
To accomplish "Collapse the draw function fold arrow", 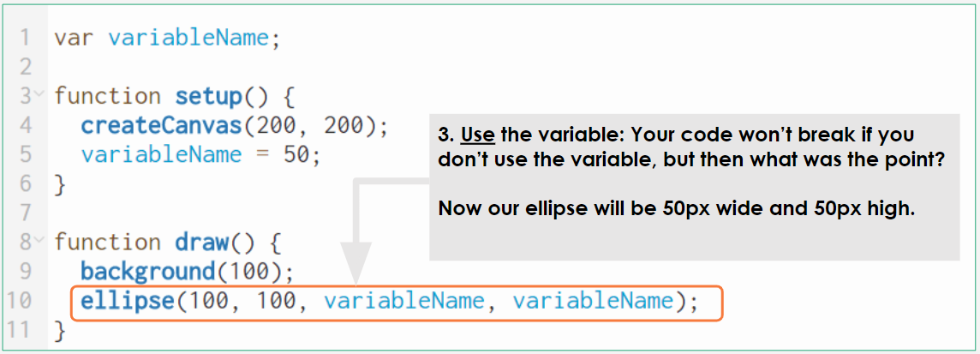I will 39,239.
